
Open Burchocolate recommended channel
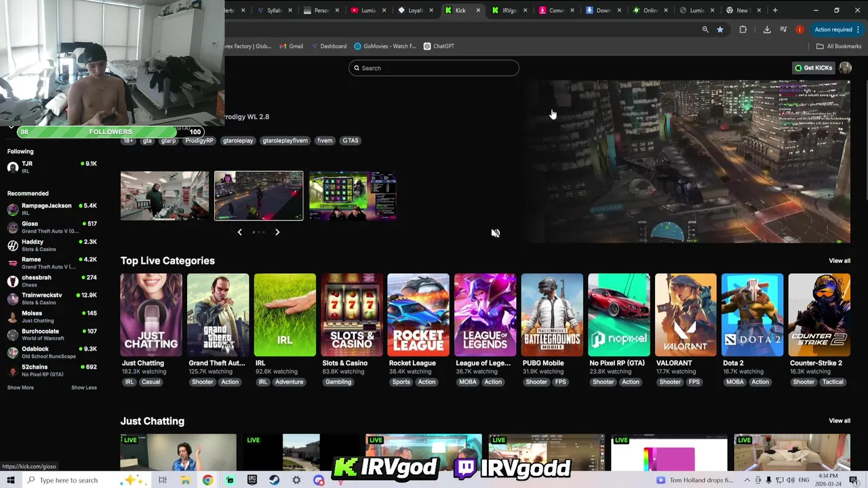[x=52, y=334]
